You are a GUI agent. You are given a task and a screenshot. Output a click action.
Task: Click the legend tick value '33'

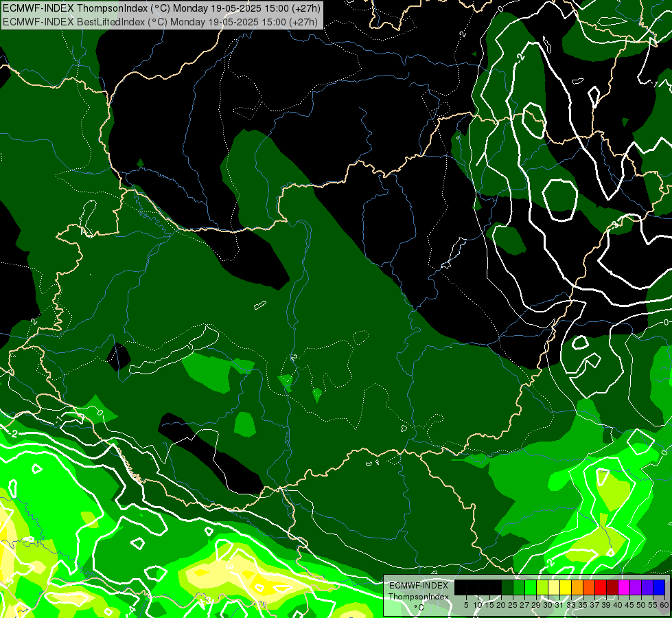point(571,605)
